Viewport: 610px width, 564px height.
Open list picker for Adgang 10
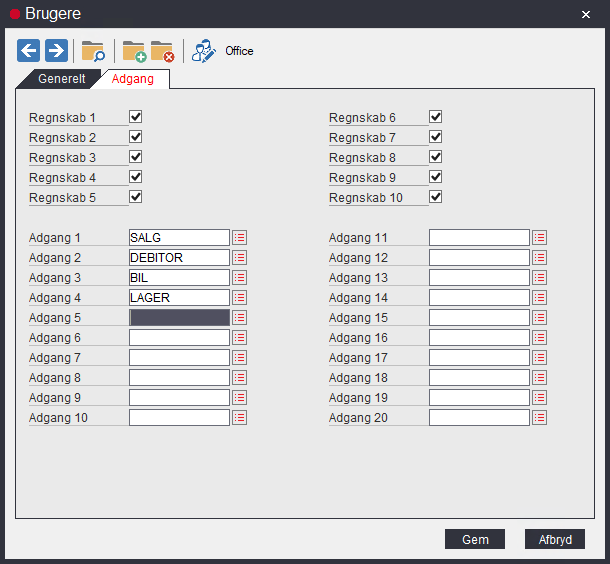pos(240,418)
